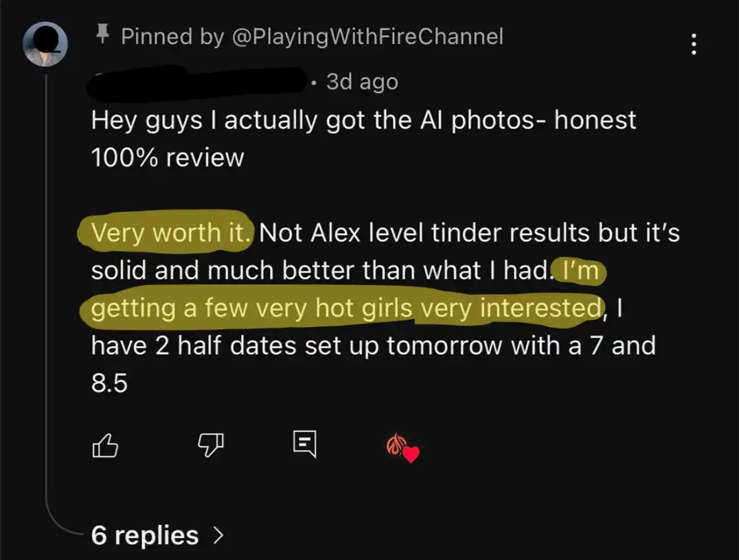Image resolution: width=739 pixels, height=560 pixels.
Task: Click the reply comment icon
Action: [x=304, y=445]
